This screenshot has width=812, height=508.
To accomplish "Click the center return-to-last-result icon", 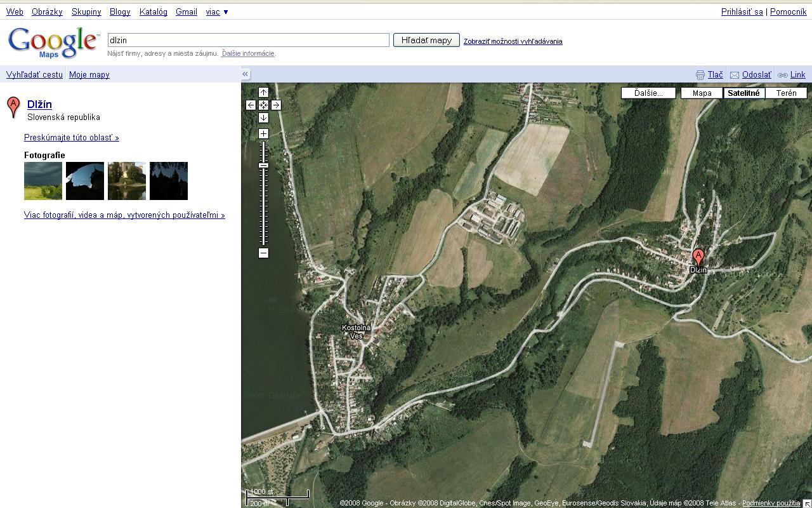I will [263, 105].
